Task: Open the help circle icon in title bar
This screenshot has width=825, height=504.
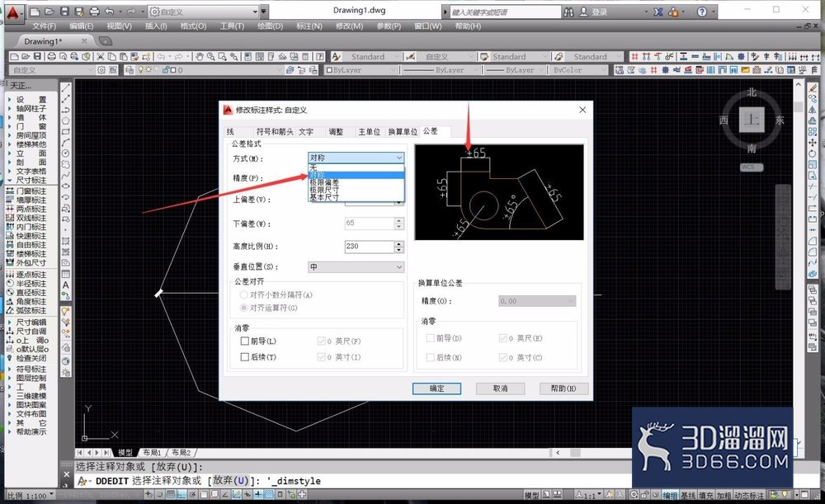Action: (x=702, y=12)
